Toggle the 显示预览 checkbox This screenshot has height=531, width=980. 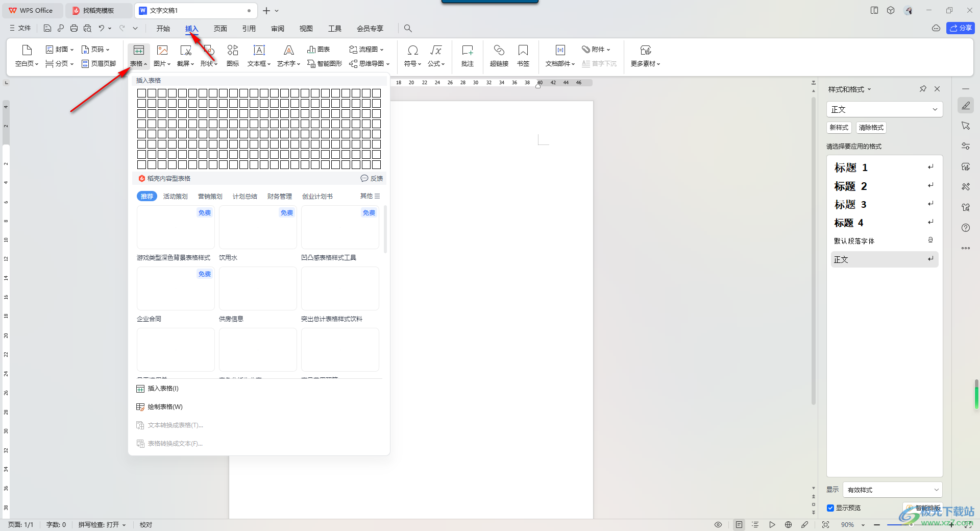(830, 508)
